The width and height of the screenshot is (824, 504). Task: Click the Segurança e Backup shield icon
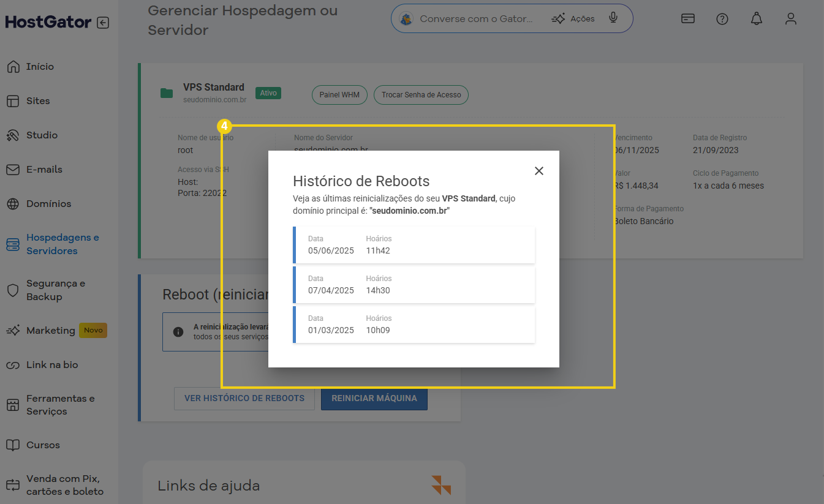pos(13,290)
